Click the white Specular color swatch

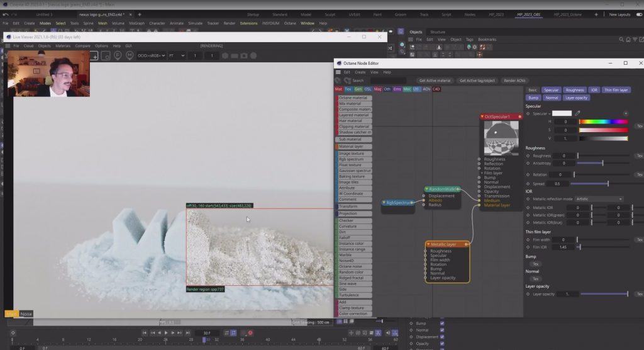point(562,113)
